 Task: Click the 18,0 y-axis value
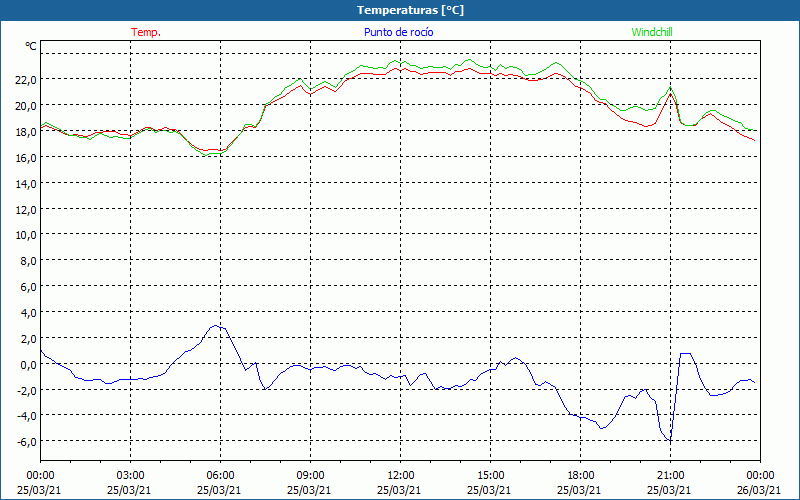tap(26, 132)
